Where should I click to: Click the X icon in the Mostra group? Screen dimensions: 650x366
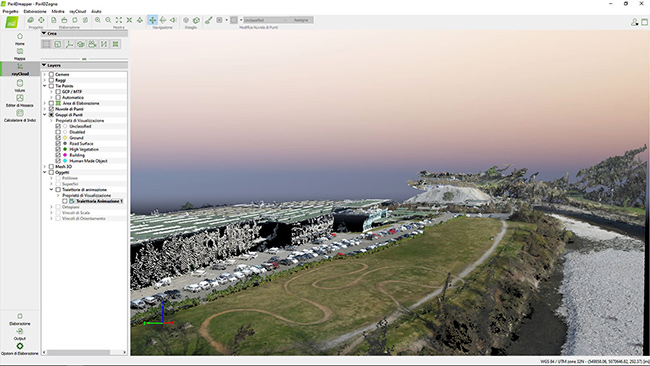[x=129, y=20]
